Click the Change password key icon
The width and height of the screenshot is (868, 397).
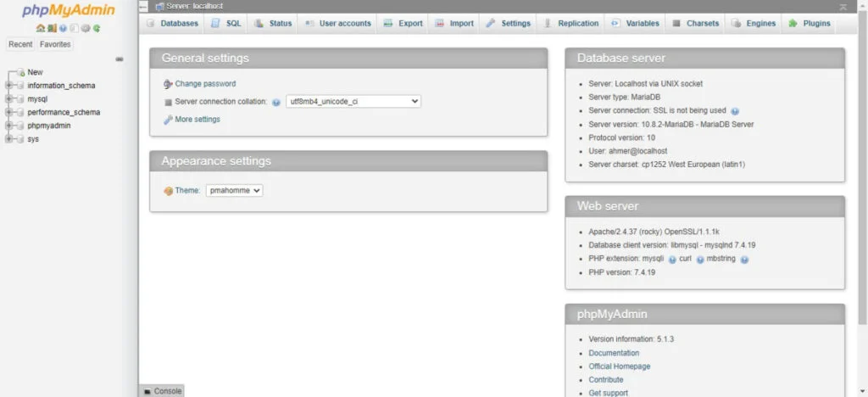point(169,84)
